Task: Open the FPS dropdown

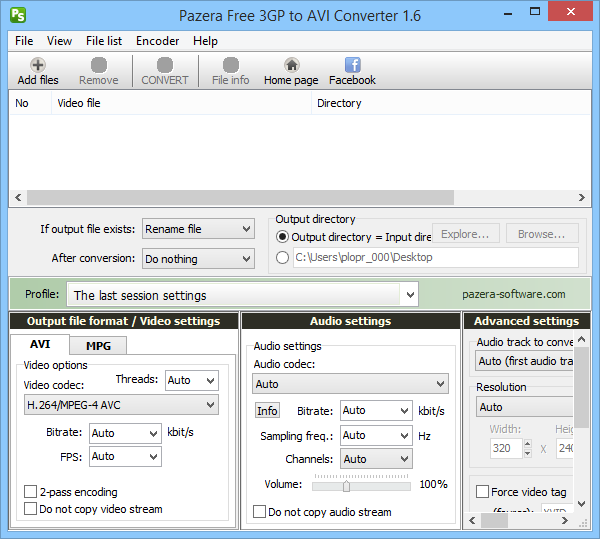Action: tap(125, 457)
